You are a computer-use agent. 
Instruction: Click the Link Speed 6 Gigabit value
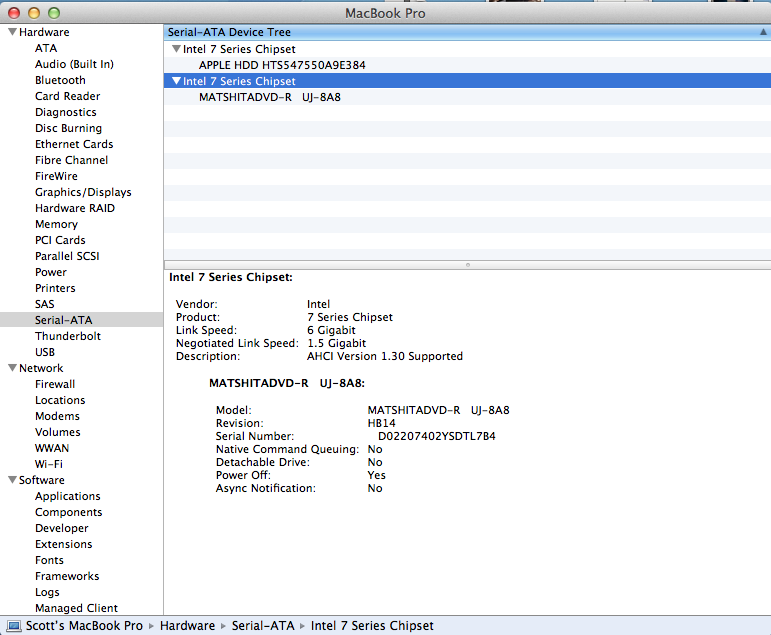coord(331,330)
